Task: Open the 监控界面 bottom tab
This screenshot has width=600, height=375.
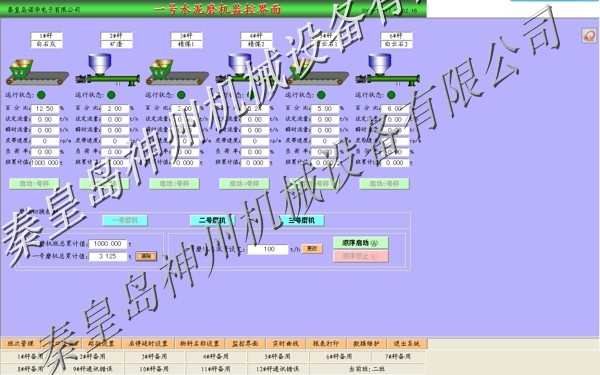Action: point(245,344)
